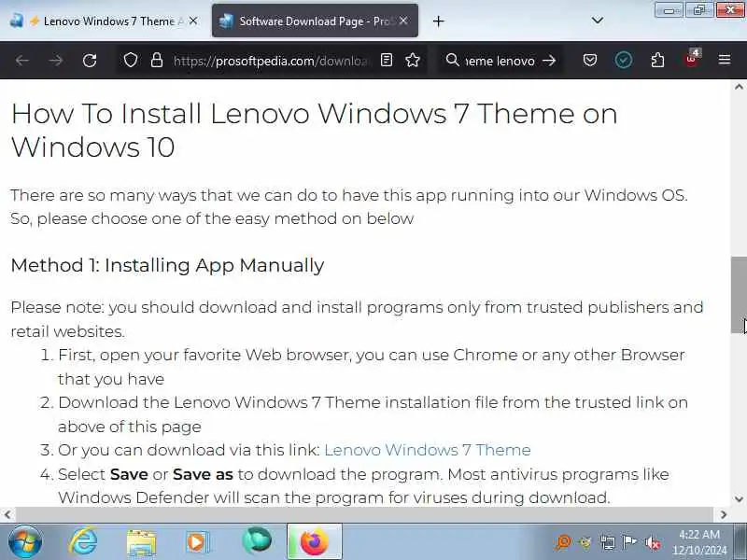Reload the current page
Image resolution: width=747 pixels, height=560 pixels.
pos(90,61)
